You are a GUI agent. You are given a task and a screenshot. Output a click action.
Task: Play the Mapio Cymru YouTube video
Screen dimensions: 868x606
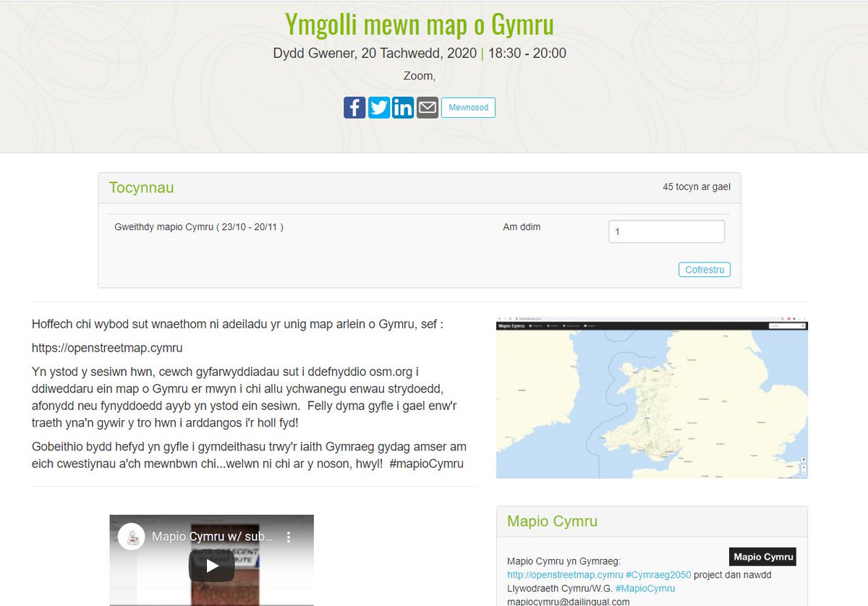(x=211, y=566)
